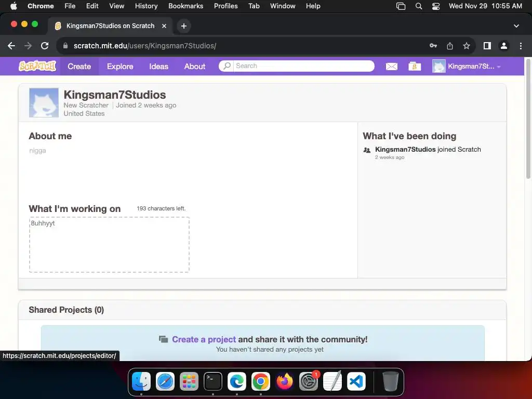Open Firefox from the Dock
The width and height of the screenshot is (532, 399).
(x=285, y=382)
